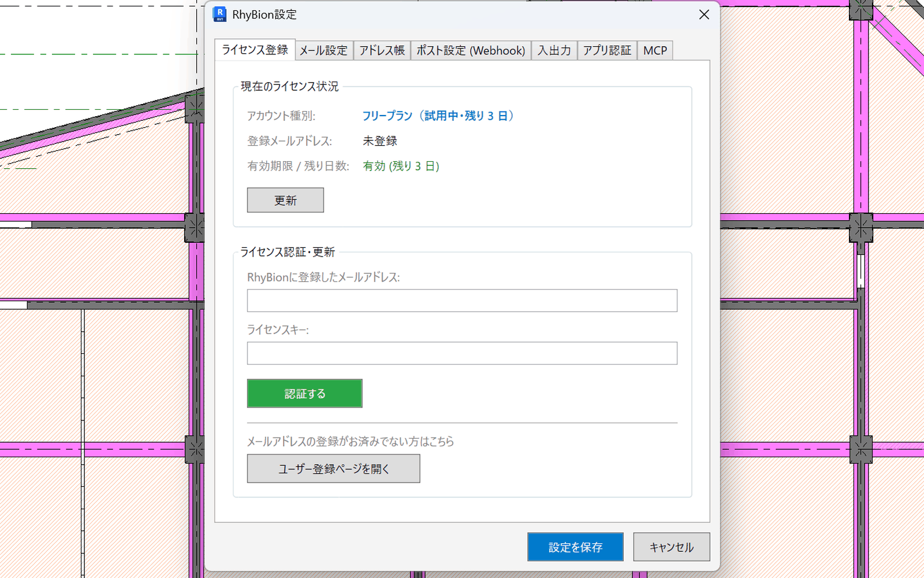
Task: Click the 設定を保存 button
Action: (575, 547)
